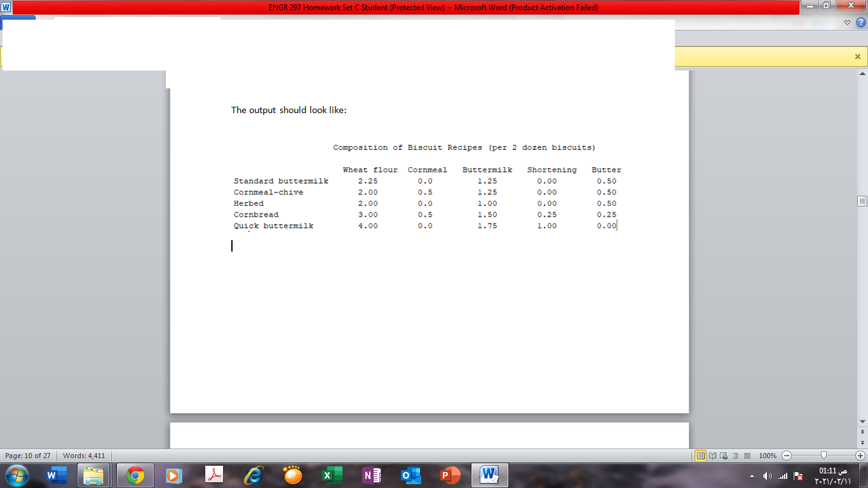
Task: Open the Windows Start menu
Action: pyautogui.click(x=17, y=475)
